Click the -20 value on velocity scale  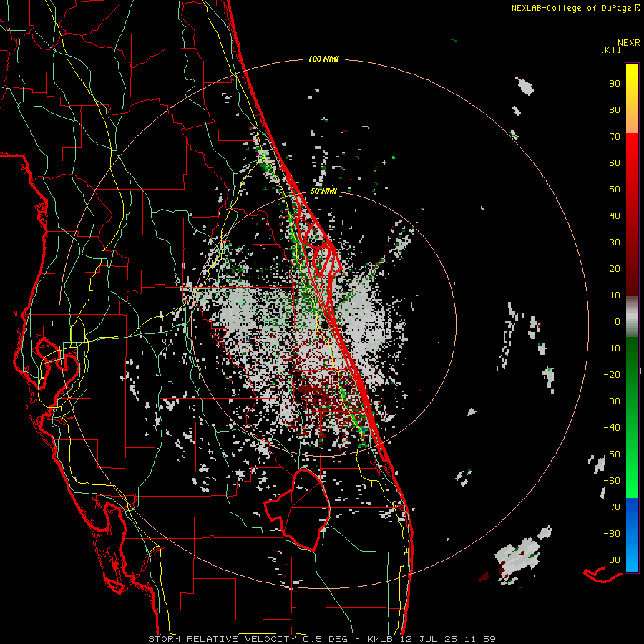tap(612, 375)
